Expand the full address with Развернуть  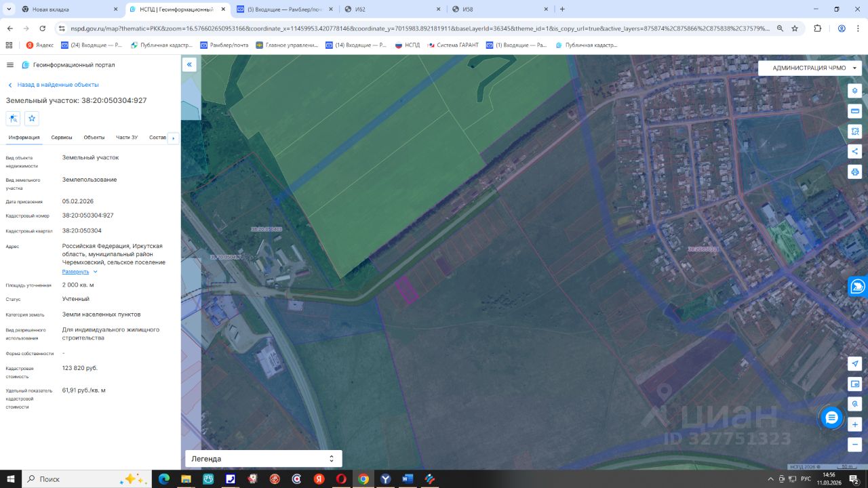[79, 271]
